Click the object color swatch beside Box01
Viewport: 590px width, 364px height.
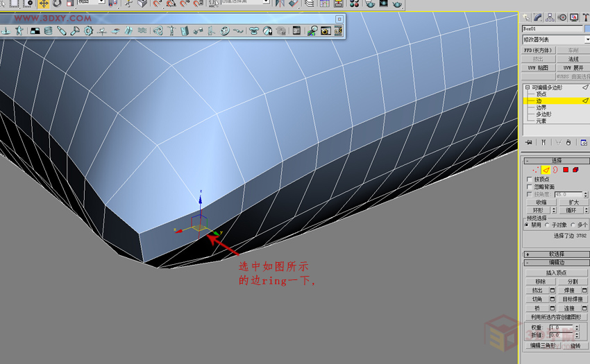(x=587, y=29)
